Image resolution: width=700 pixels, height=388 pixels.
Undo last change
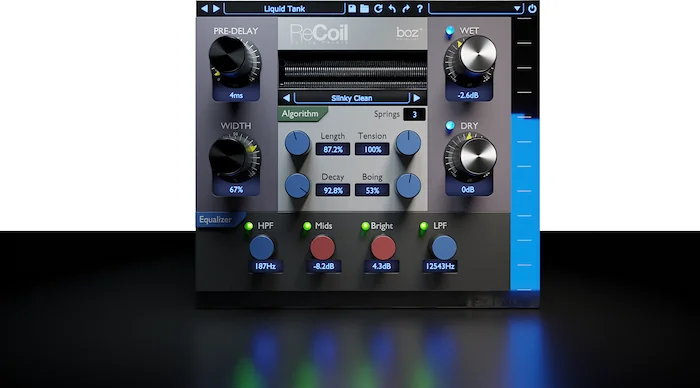[392, 8]
